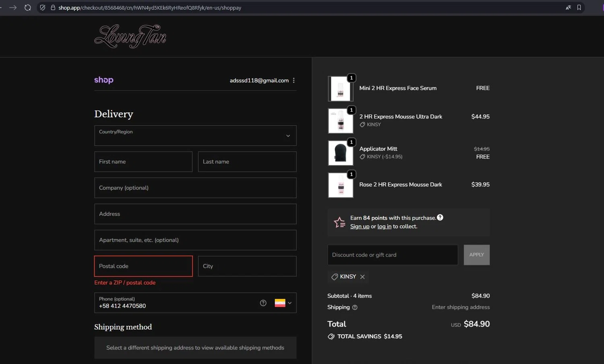Click the shipping methods notice box

[195, 348]
